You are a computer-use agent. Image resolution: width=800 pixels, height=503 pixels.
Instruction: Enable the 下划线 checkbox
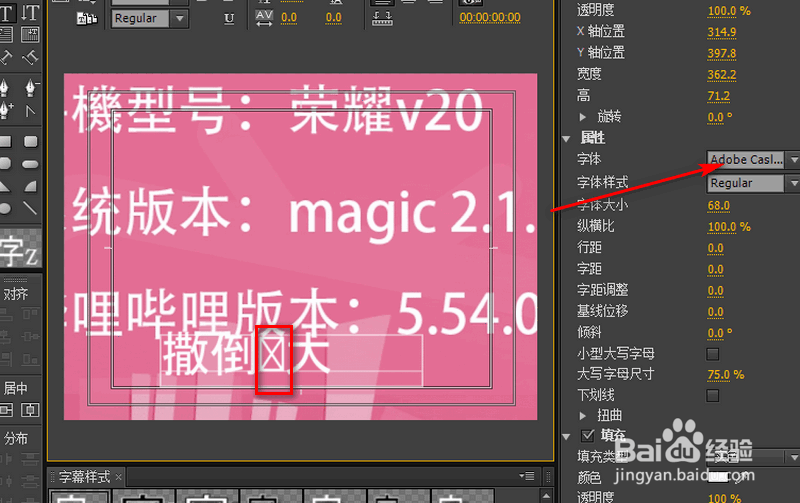coord(713,395)
